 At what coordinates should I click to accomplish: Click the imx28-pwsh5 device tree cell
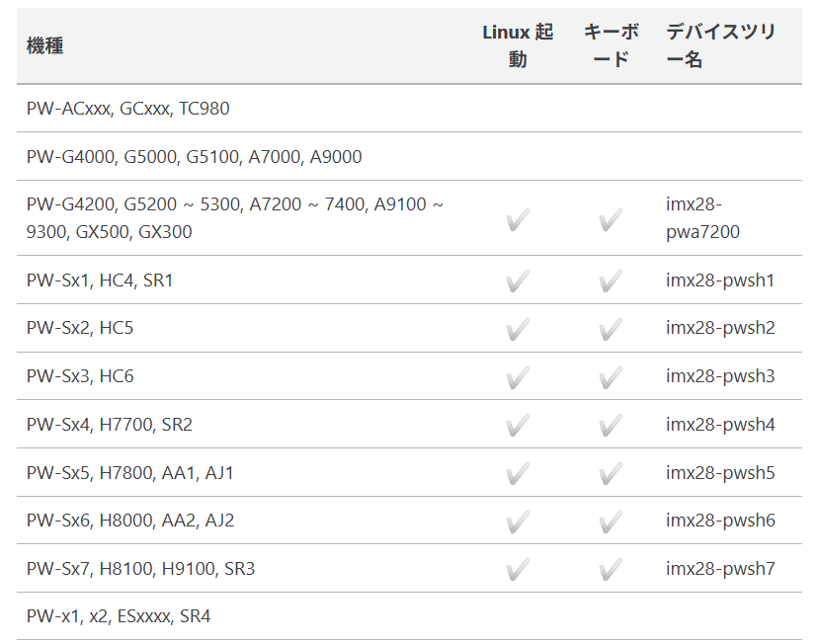(x=720, y=472)
